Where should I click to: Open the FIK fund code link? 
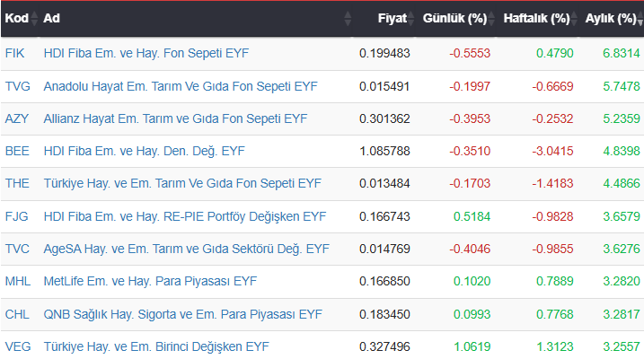coord(14,53)
